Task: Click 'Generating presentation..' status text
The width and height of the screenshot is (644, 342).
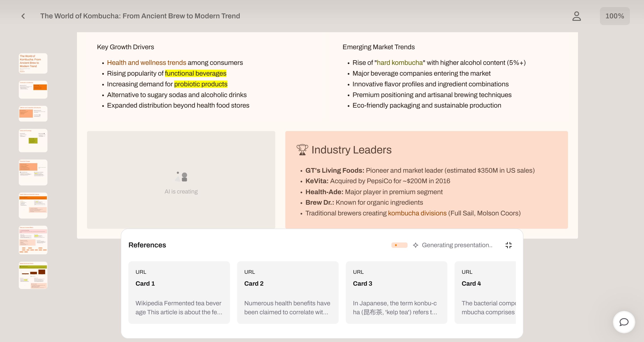Action: [457, 245]
